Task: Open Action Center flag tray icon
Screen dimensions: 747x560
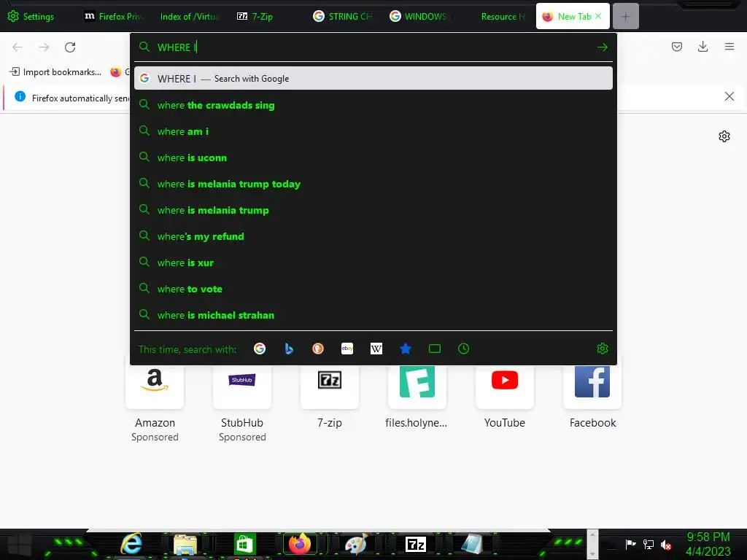Action: (x=630, y=544)
